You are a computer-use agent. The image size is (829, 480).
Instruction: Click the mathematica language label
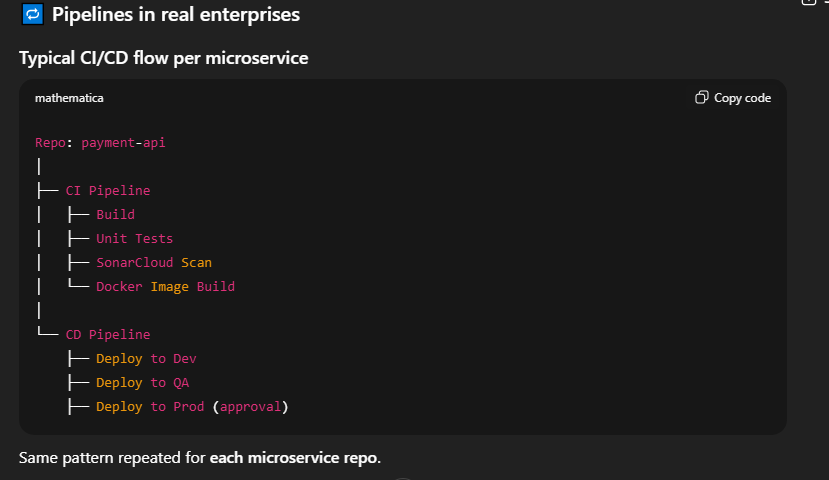click(69, 98)
